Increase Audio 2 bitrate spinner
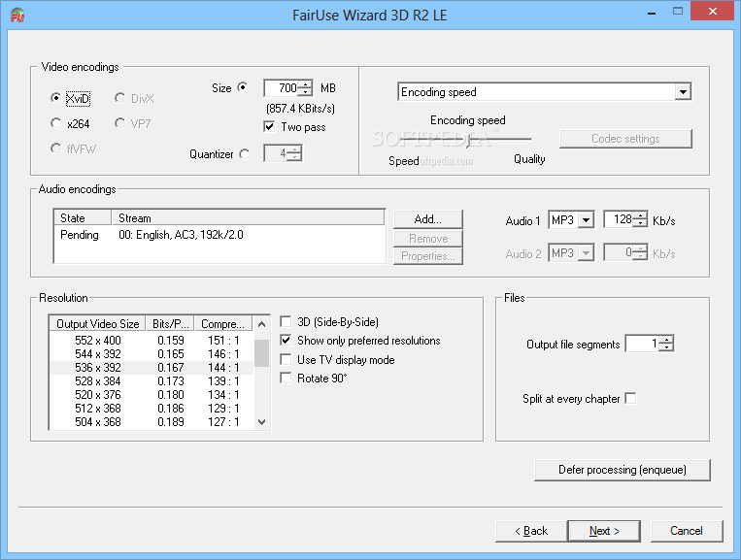 point(640,249)
